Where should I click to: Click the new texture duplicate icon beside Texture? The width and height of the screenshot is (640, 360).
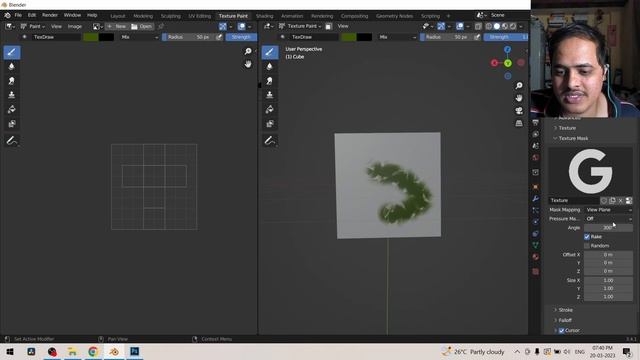pyautogui.click(x=612, y=200)
